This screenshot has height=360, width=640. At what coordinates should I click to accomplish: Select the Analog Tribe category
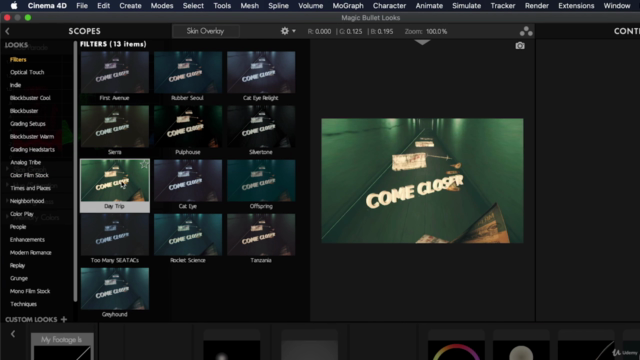(25, 162)
